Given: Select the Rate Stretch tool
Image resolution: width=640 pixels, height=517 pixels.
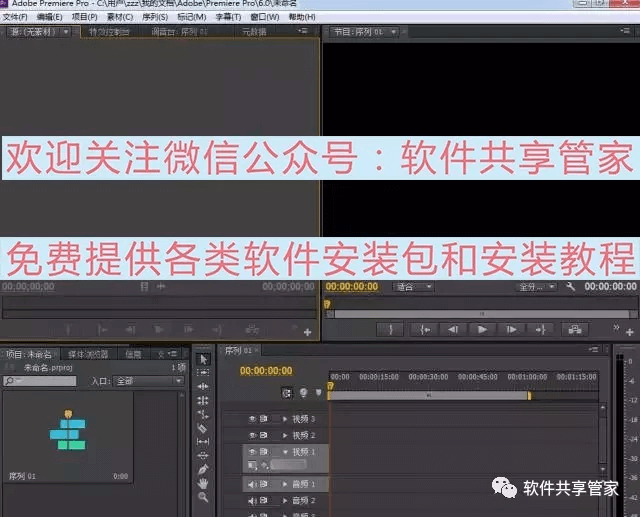Looking at the screenshot, I should point(203,414).
